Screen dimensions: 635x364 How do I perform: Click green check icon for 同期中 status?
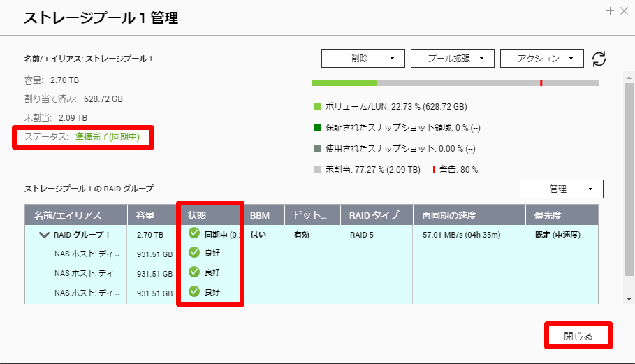point(194,233)
